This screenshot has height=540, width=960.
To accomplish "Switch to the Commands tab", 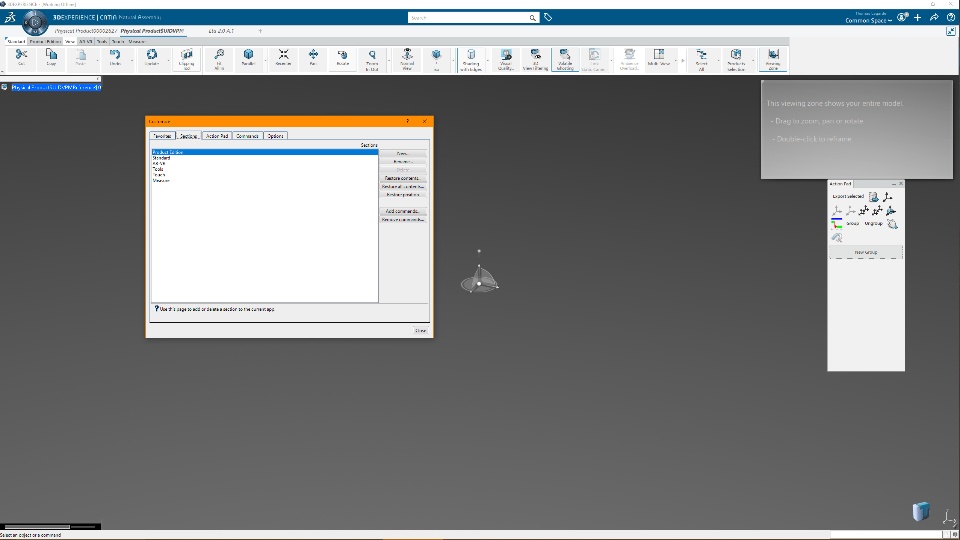I will click(247, 136).
